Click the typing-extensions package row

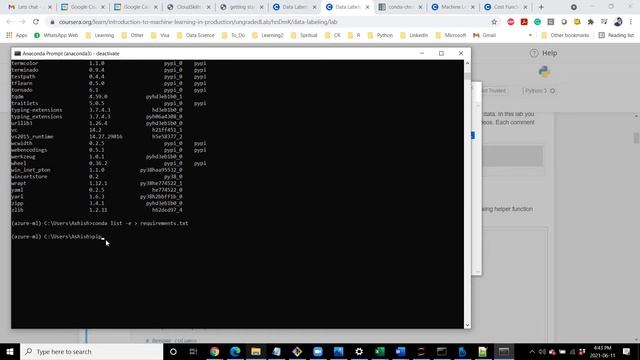tap(97, 110)
